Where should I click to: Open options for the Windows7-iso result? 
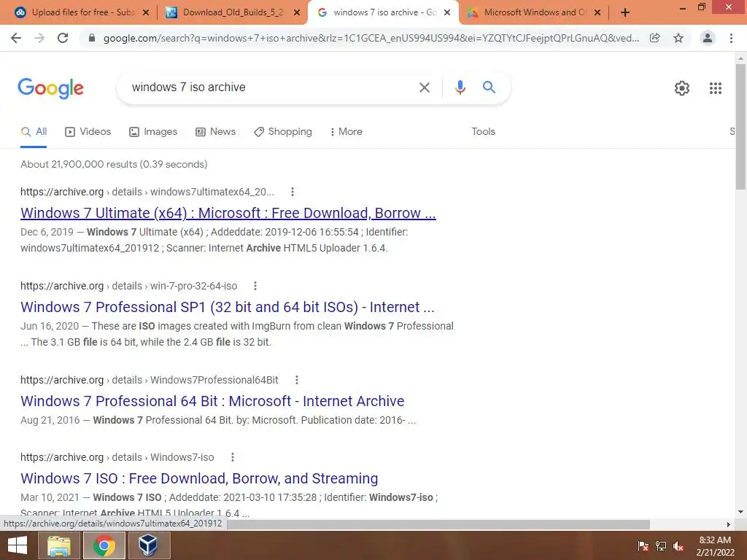pyautogui.click(x=232, y=457)
